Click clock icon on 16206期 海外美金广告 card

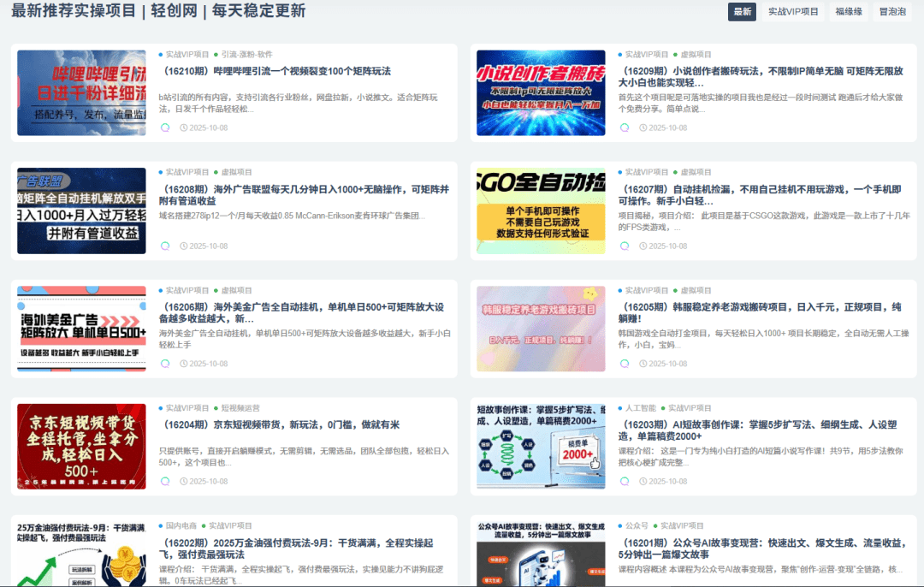pyautogui.click(x=183, y=364)
